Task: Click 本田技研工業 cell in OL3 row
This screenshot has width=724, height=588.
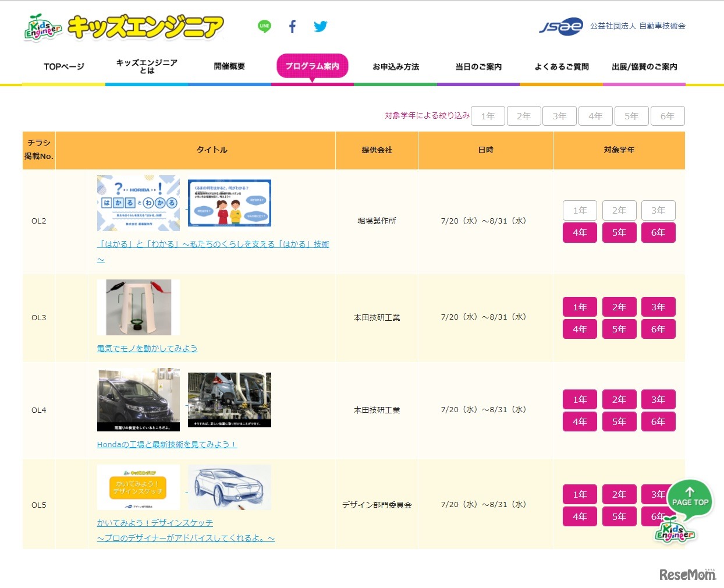Action: coord(377,318)
